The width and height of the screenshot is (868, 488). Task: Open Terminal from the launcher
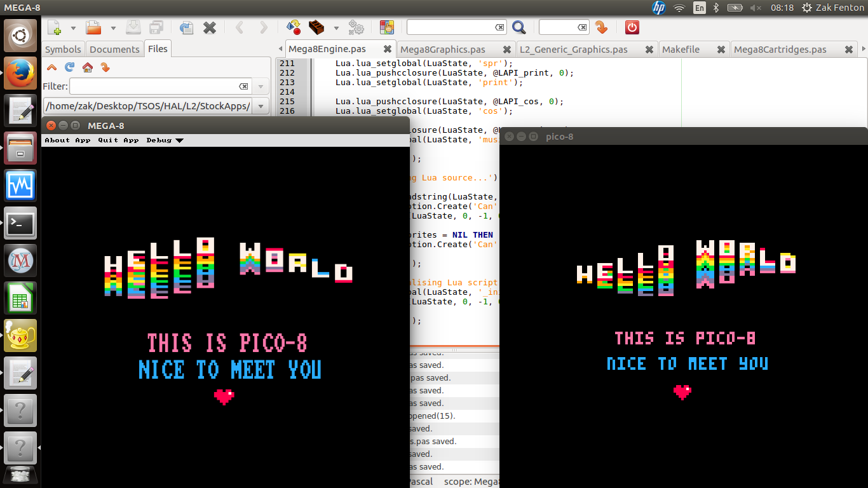pos(20,223)
